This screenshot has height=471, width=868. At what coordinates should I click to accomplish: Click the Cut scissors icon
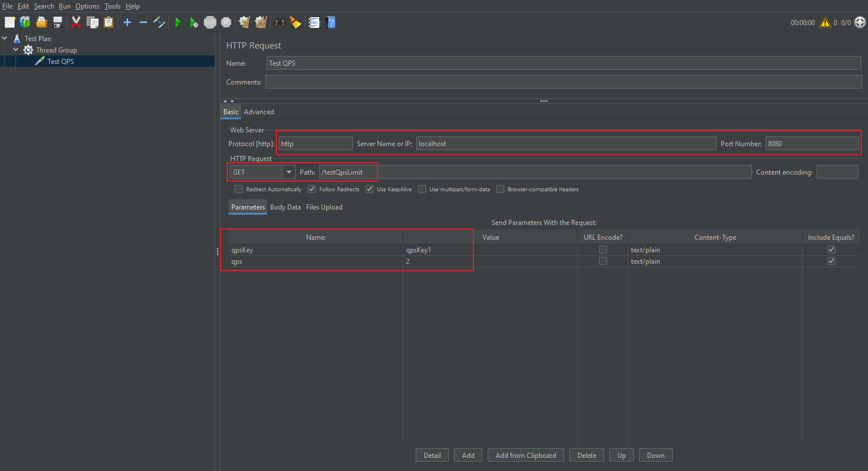(x=76, y=22)
